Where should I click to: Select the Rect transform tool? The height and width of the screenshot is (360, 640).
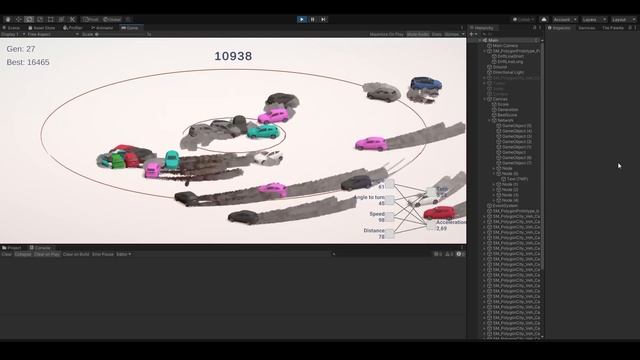pos(51,19)
